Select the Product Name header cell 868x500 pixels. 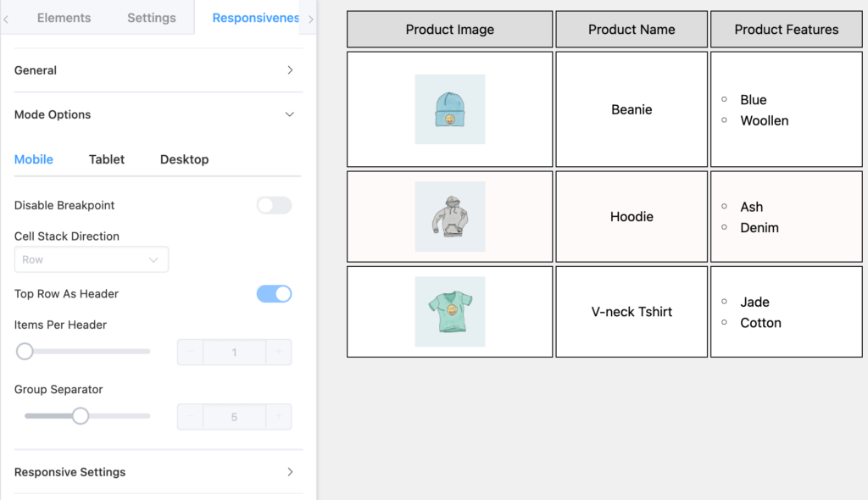coord(632,30)
